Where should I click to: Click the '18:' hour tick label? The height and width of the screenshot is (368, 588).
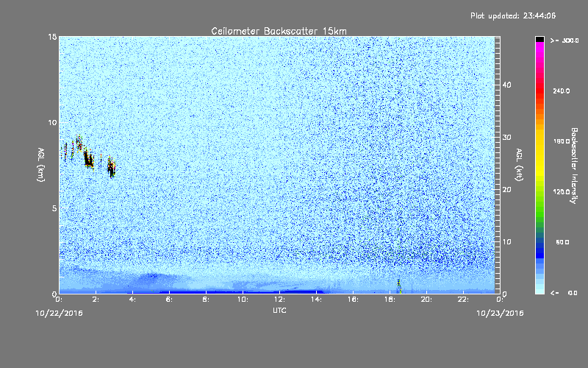(x=390, y=300)
